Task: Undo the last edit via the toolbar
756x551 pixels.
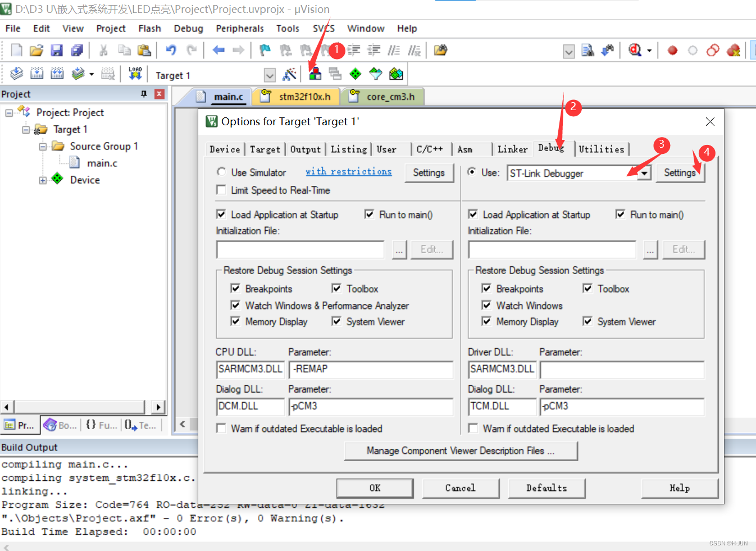Action: tap(171, 51)
